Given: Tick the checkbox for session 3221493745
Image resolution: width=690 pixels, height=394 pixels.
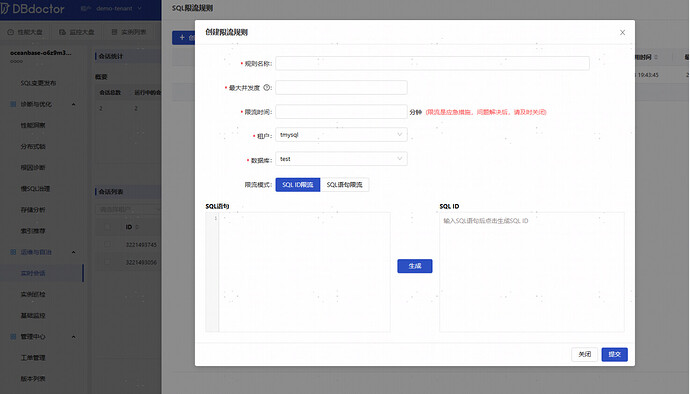Looking at the screenshot, I should pyautogui.click(x=107, y=245).
